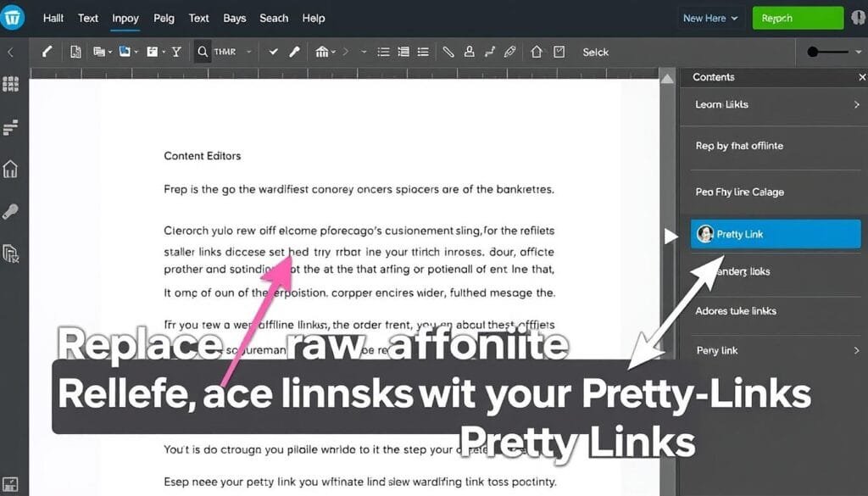868x496 pixels.
Task: Click the slider handle in top-right toolbar
Action: pos(814,52)
